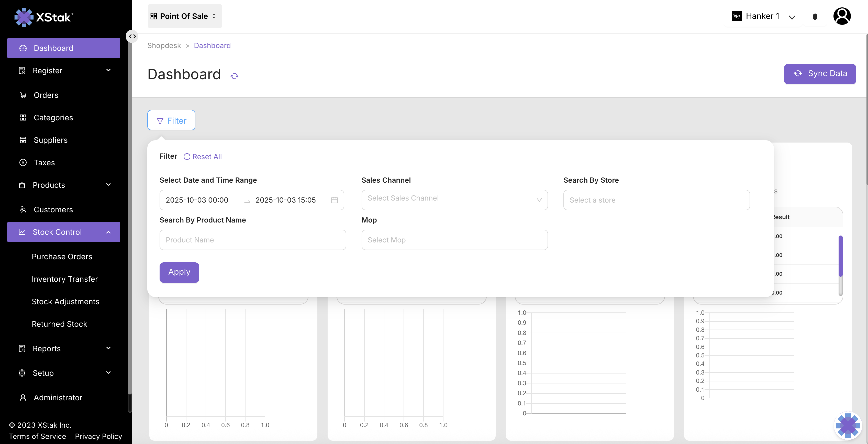Open the XStak chat widget icon
The width and height of the screenshot is (868, 444).
(848, 426)
